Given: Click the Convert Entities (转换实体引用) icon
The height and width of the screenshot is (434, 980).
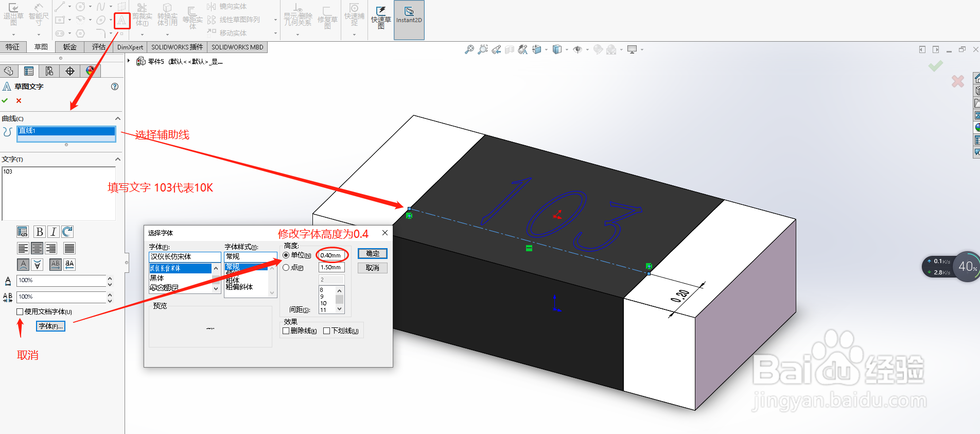Looking at the screenshot, I should 167,14.
